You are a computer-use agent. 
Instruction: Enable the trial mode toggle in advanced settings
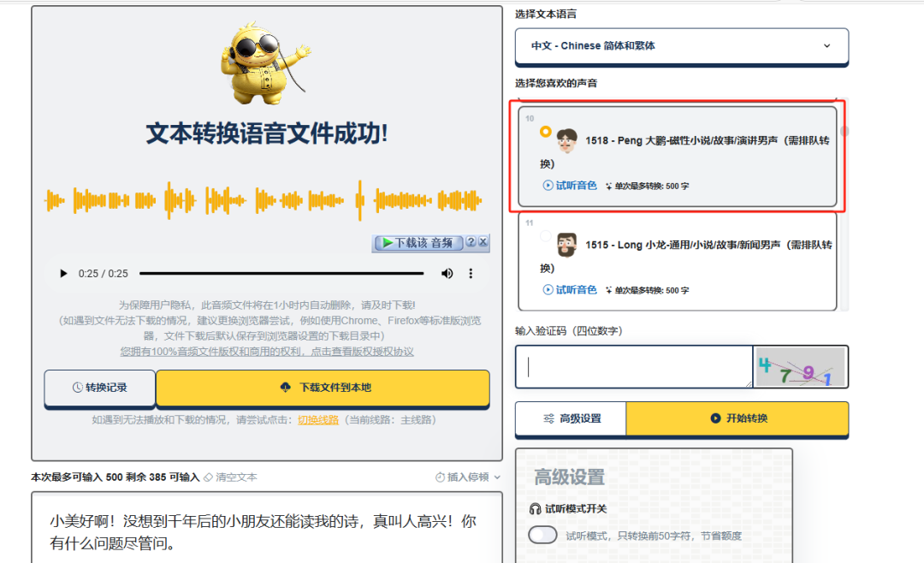542,533
